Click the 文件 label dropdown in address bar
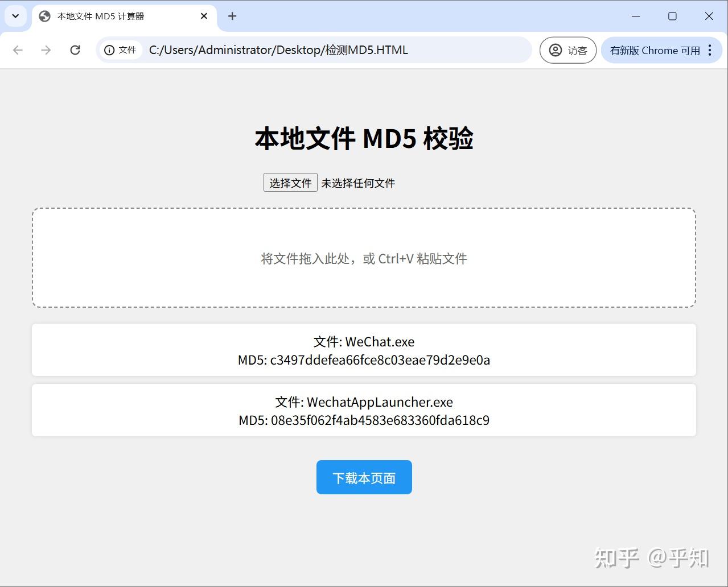Viewport: 728px width, 587px height. coord(126,50)
